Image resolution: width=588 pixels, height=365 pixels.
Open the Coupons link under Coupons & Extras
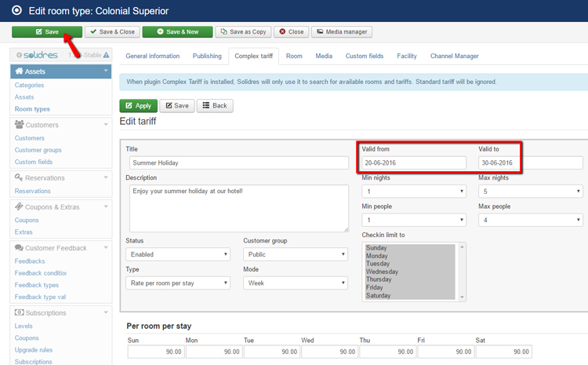pyautogui.click(x=27, y=220)
